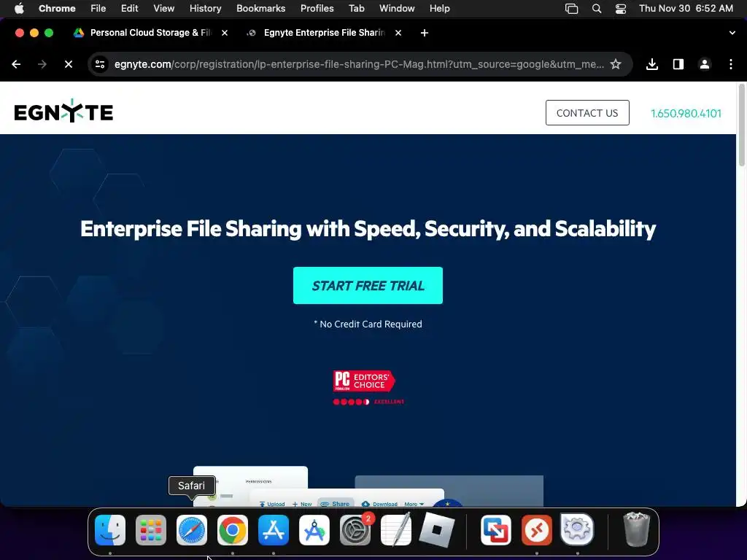
Task: Switch to Personal Cloud Storage tab
Action: [x=150, y=33]
